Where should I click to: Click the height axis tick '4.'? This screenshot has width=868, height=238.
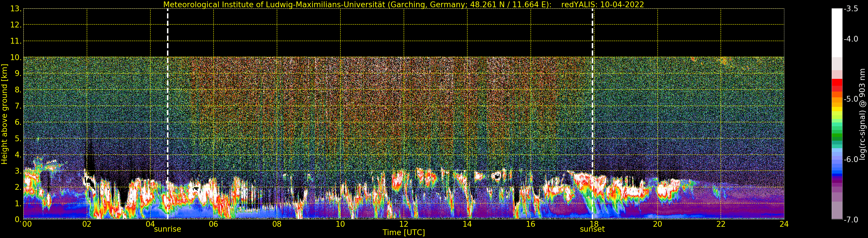(18, 155)
